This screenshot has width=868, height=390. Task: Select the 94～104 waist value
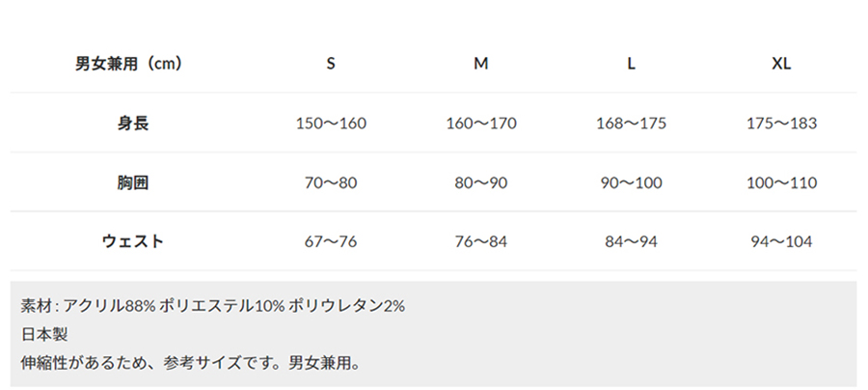[x=781, y=241]
